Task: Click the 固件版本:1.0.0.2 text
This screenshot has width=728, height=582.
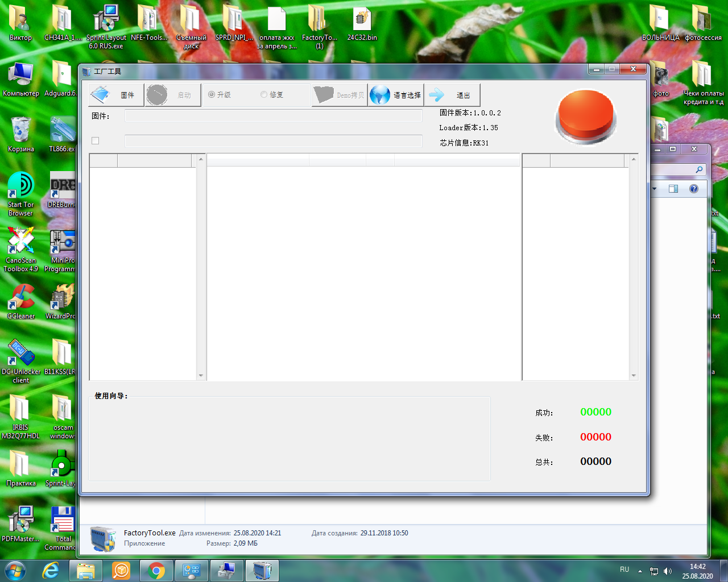Action: tap(470, 113)
